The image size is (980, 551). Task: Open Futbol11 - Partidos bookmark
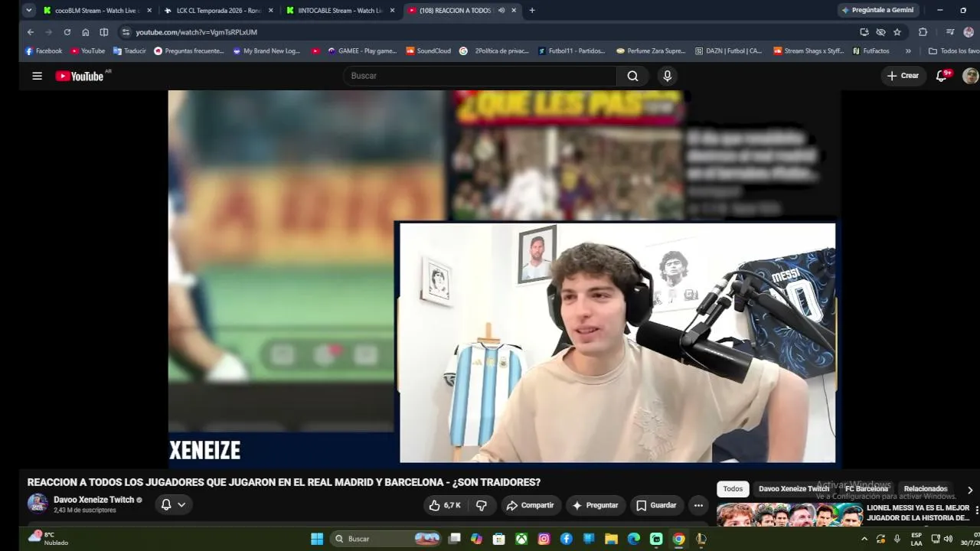point(571,51)
